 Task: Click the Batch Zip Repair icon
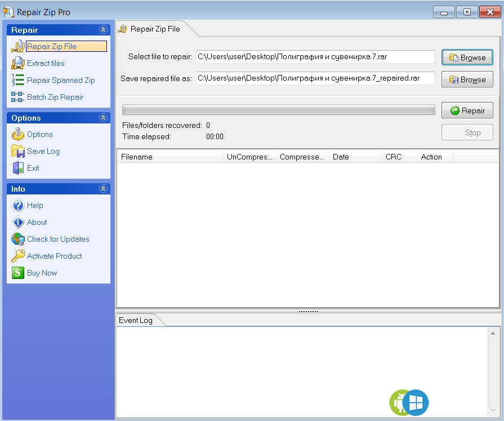(18, 97)
